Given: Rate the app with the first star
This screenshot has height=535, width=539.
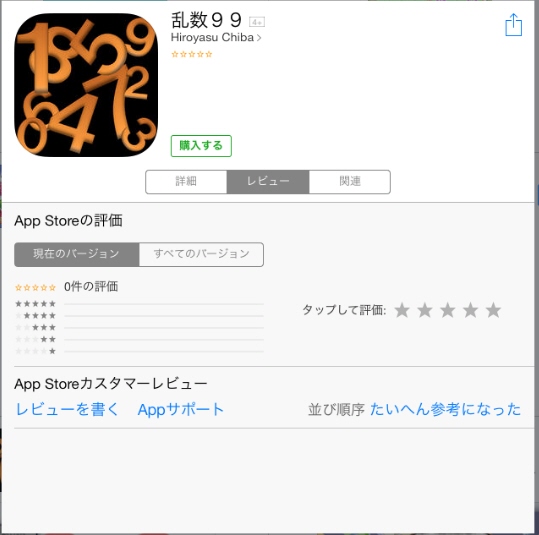Looking at the screenshot, I should [x=402, y=310].
